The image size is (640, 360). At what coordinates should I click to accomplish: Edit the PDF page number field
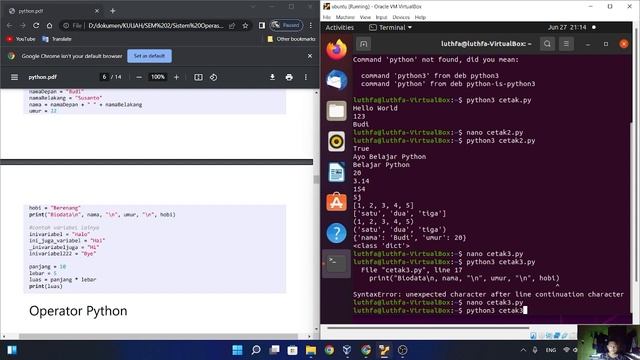pyautogui.click(x=104, y=77)
